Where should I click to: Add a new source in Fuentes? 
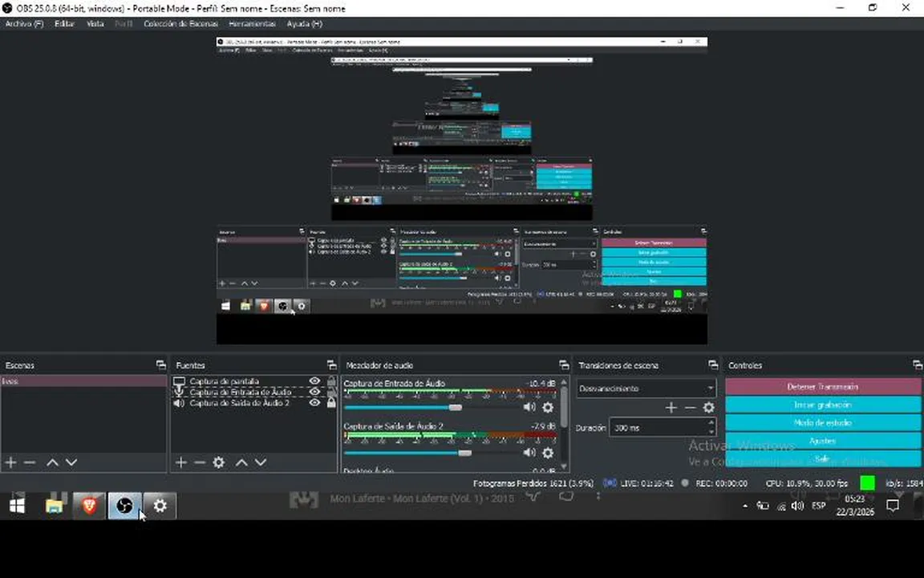[x=181, y=462]
